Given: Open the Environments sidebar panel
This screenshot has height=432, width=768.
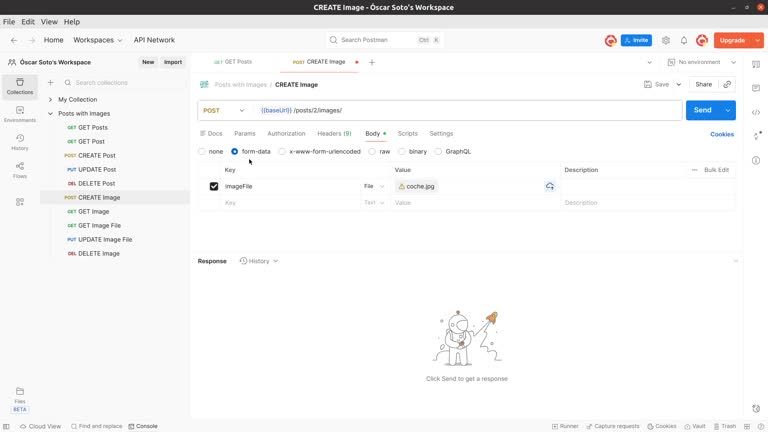Looking at the screenshot, I should [x=20, y=114].
